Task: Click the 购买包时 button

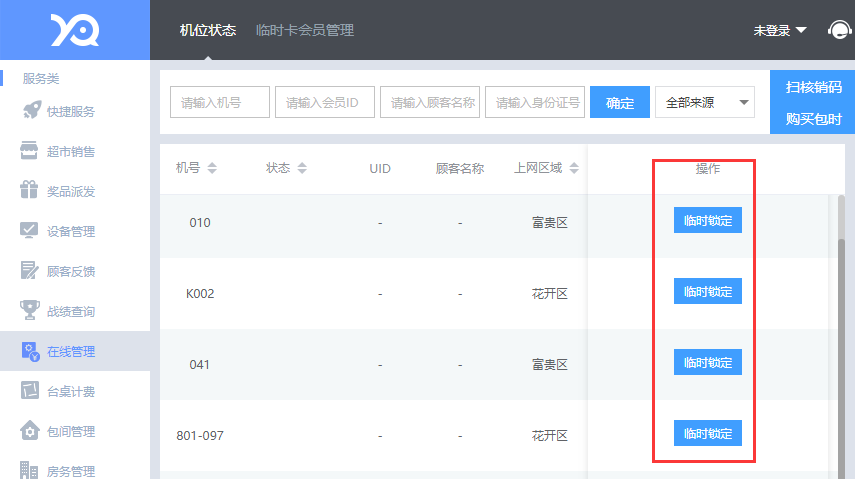Action: click(x=813, y=118)
